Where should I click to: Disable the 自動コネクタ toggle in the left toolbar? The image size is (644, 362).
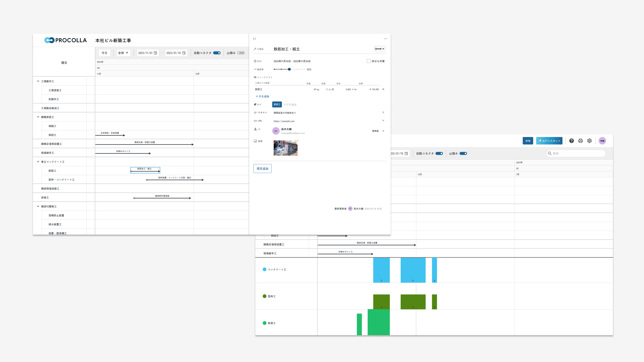[217, 53]
